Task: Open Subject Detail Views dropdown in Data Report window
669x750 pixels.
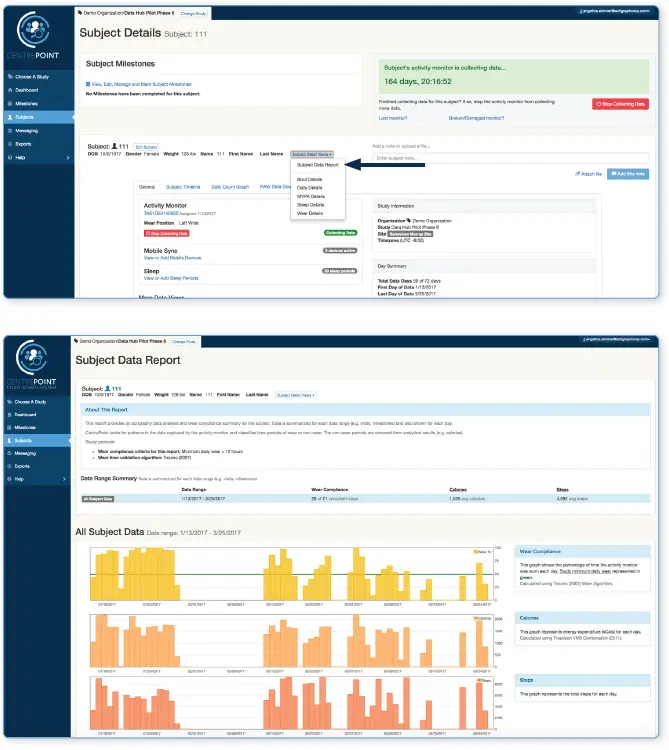Action: click(296, 395)
